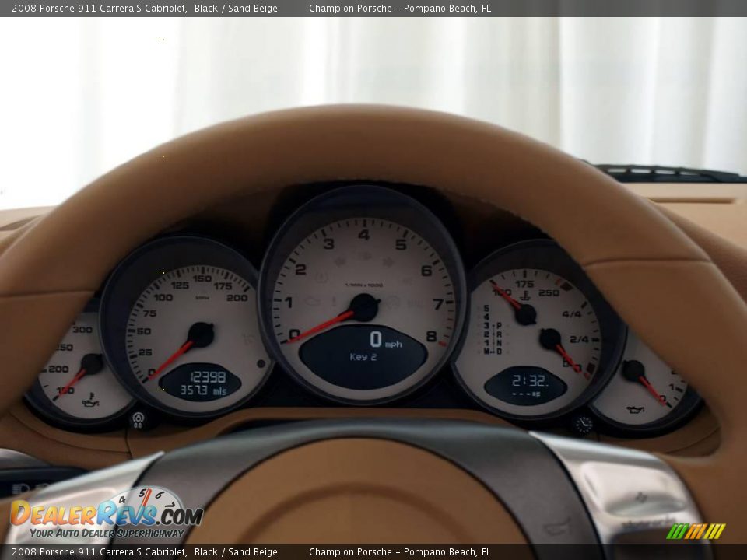Click the coolant thermometer icon in right dial

[x=525, y=296]
